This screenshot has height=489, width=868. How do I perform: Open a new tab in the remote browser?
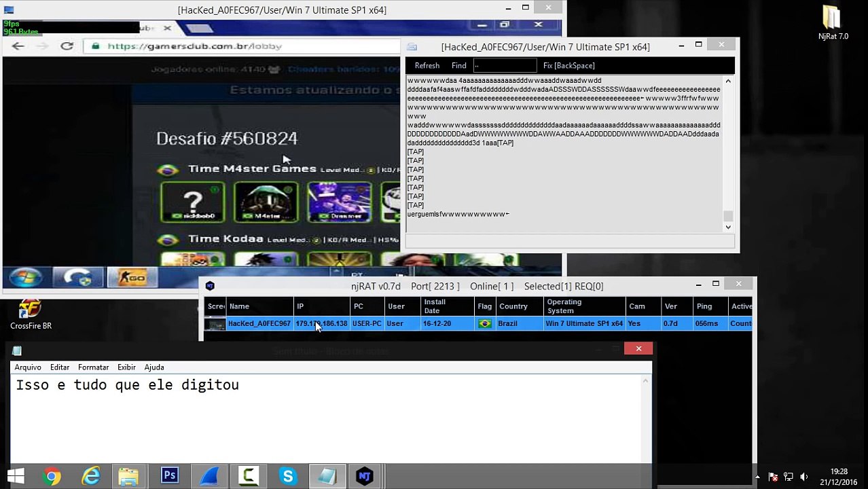[x=199, y=28]
